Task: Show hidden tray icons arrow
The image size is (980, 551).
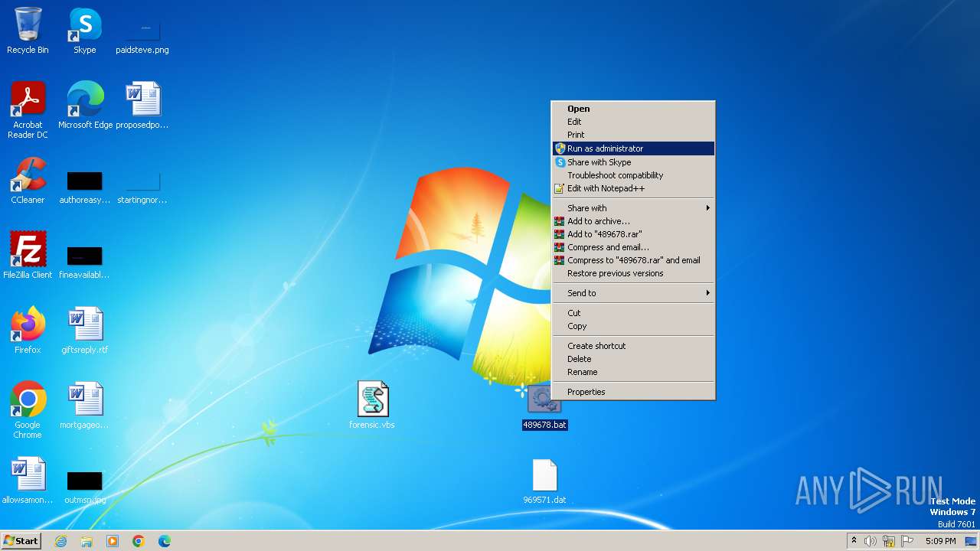Action: (x=854, y=541)
